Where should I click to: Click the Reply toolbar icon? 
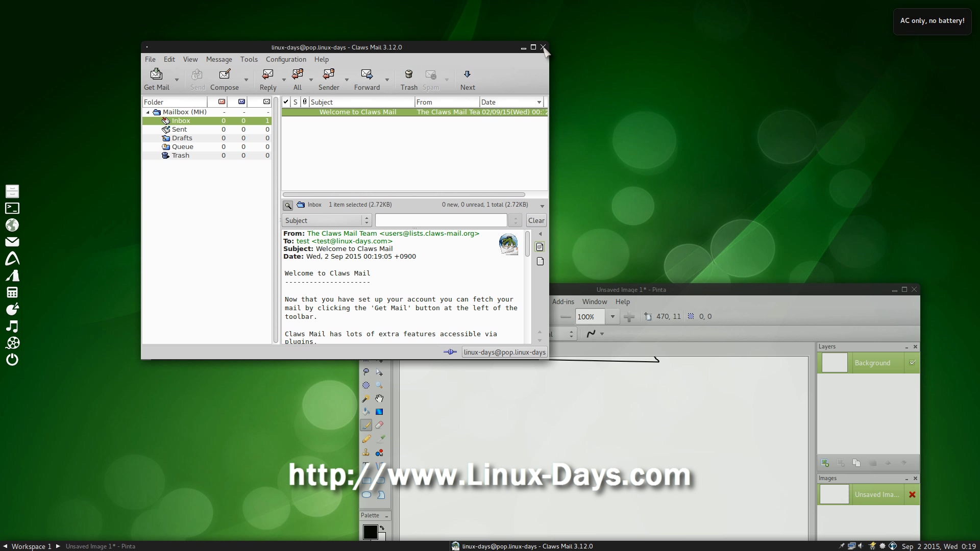coord(267,75)
